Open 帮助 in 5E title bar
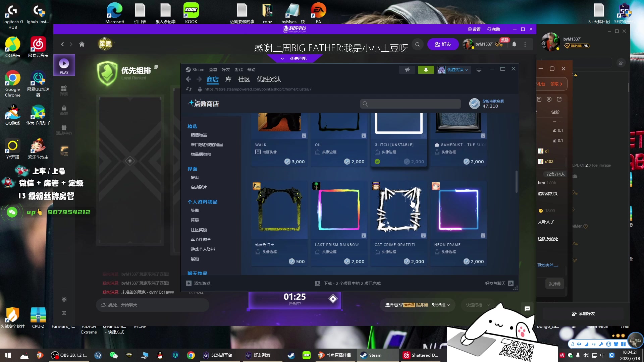Viewport: 644px width, 362px height. tap(494, 29)
